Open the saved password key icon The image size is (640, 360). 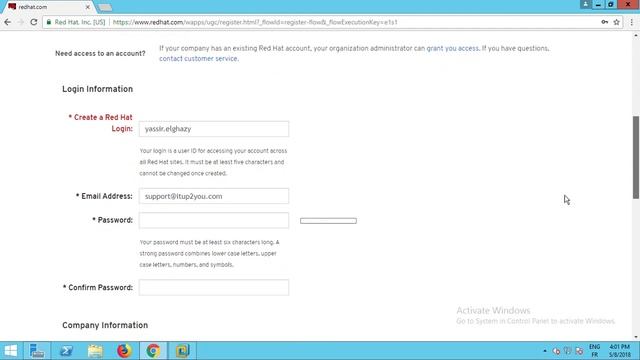(x=604, y=22)
